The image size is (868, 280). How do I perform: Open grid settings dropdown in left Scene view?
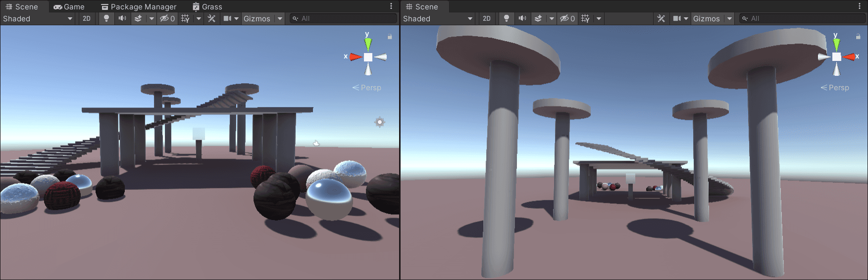199,18
